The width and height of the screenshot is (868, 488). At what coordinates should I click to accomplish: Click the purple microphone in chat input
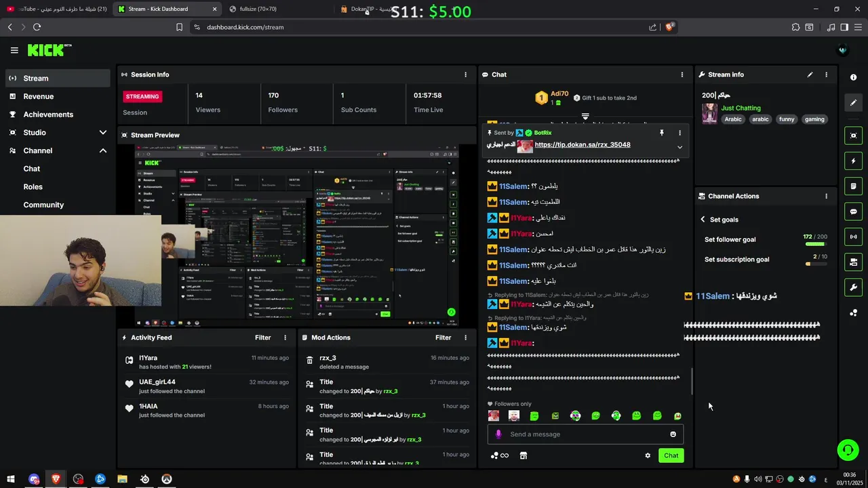(x=498, y=434)
